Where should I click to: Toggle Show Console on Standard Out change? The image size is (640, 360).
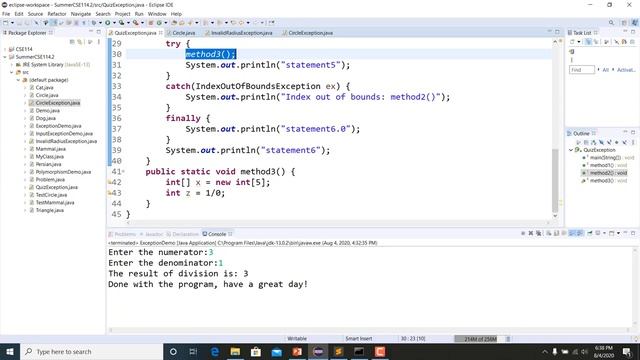click(571, 233)
